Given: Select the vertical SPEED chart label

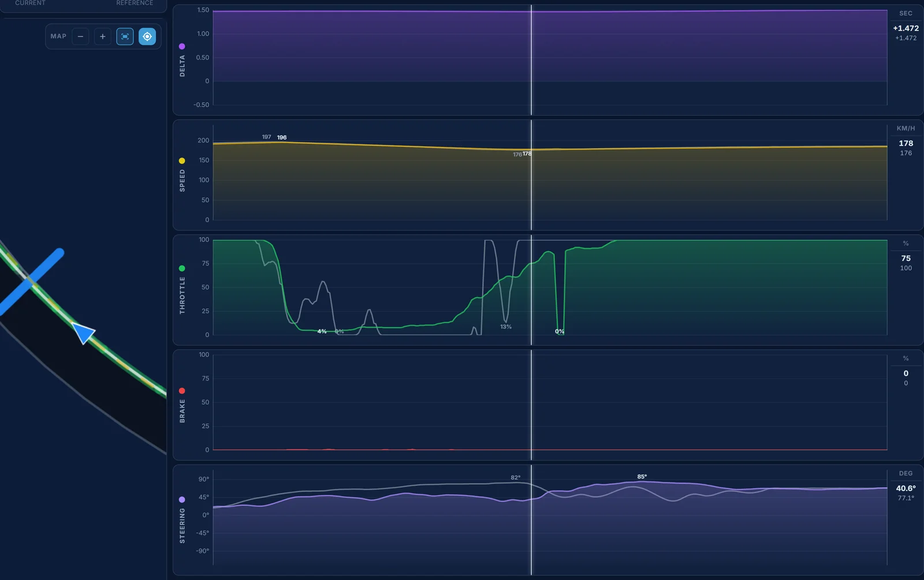Looking at the screenshot, I should (x=182, y=181).
